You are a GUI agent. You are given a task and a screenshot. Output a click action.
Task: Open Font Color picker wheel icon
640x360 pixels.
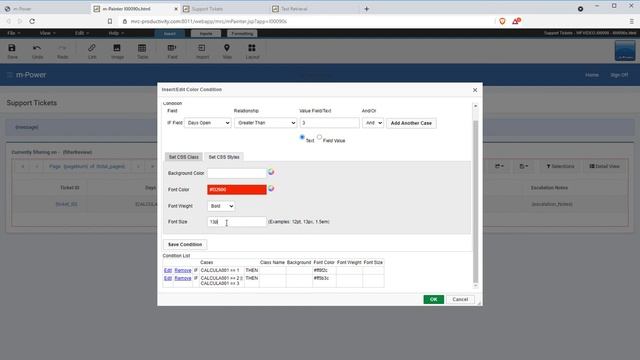pyautogui.click(x=271, y=189)
